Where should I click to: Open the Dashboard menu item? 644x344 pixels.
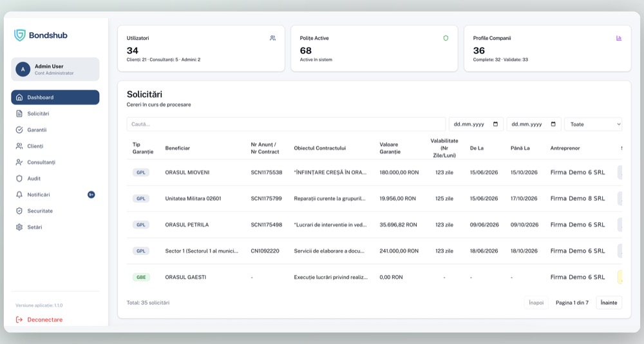click(x=55, y=97)
